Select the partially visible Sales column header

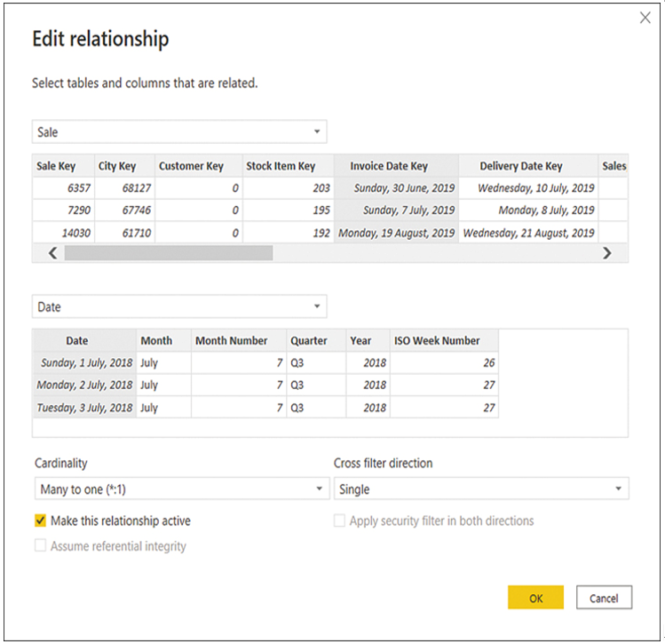coord(614,166)
